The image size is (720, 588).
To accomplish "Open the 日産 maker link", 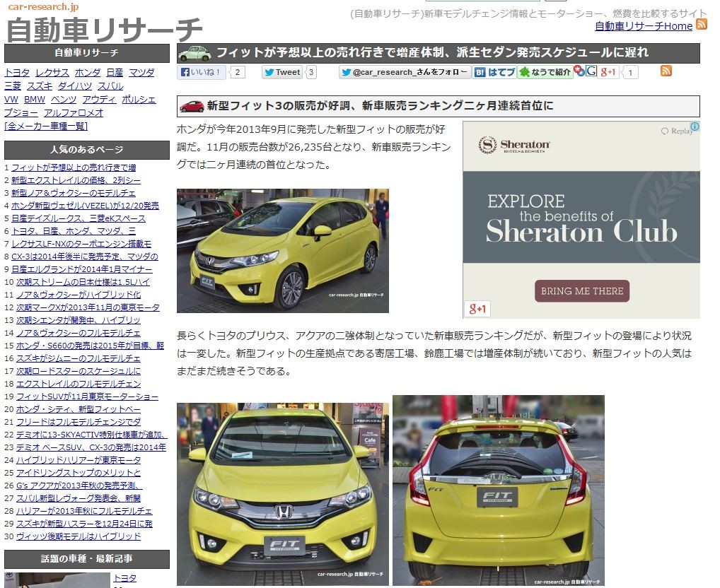I will point(115,73).
